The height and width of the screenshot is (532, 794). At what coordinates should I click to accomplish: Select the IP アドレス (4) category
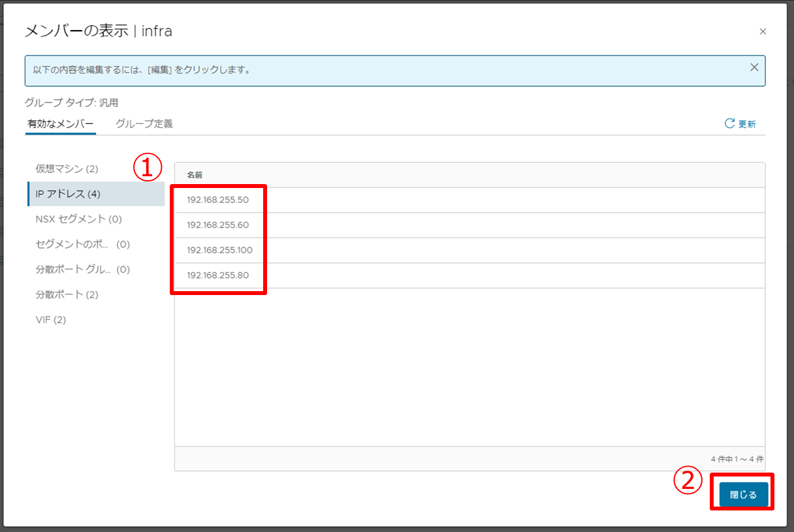point(68,194)
